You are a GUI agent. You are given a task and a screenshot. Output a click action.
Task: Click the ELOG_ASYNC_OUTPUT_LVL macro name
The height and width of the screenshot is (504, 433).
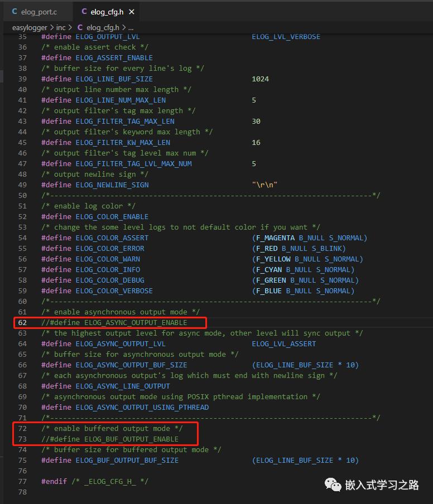click(121, 344)
